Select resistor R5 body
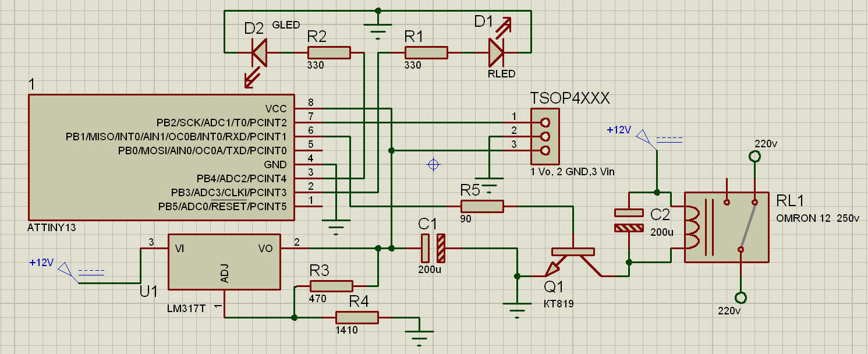 pos(482,206)
